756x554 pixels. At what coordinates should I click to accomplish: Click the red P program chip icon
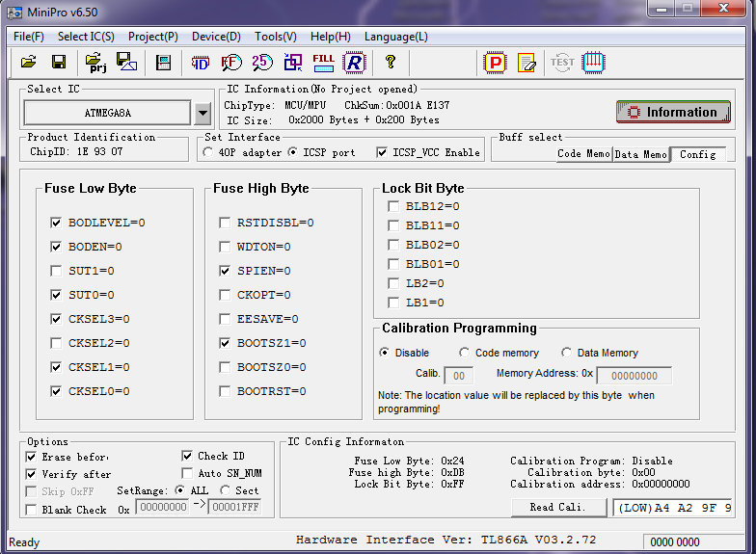point(495,63)
